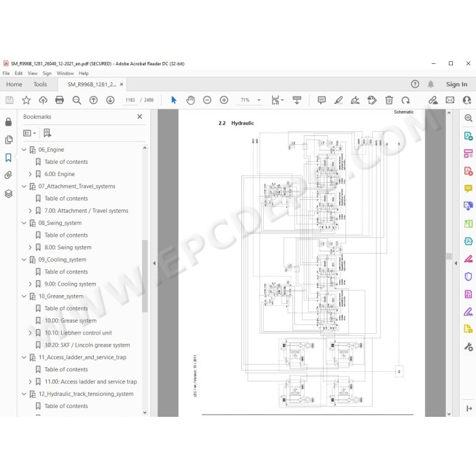Click the document view vertical scrollbar thumb

pos(449,256)
